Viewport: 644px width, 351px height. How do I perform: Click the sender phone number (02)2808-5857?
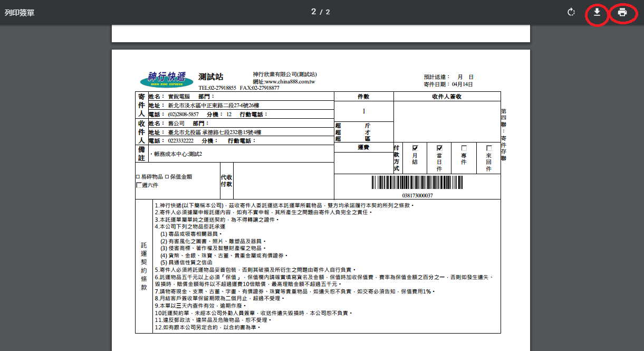[183, 114]
